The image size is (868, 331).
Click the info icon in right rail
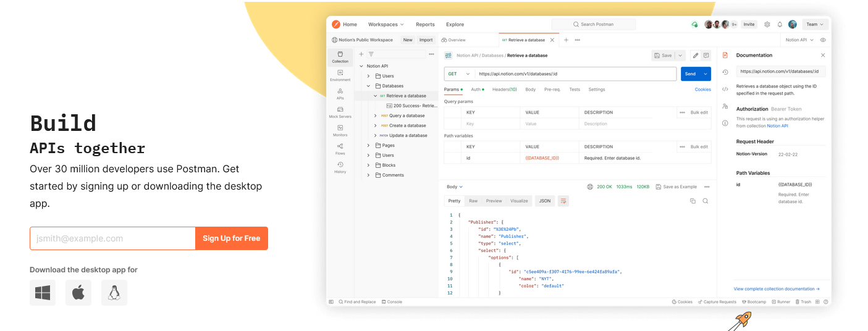point(725,123)
